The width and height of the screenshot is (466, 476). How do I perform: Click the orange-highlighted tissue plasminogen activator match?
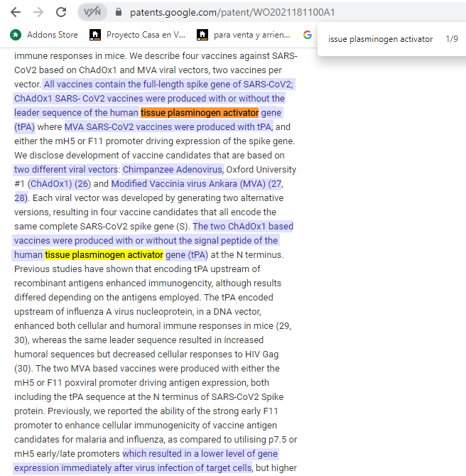point(199,113)
